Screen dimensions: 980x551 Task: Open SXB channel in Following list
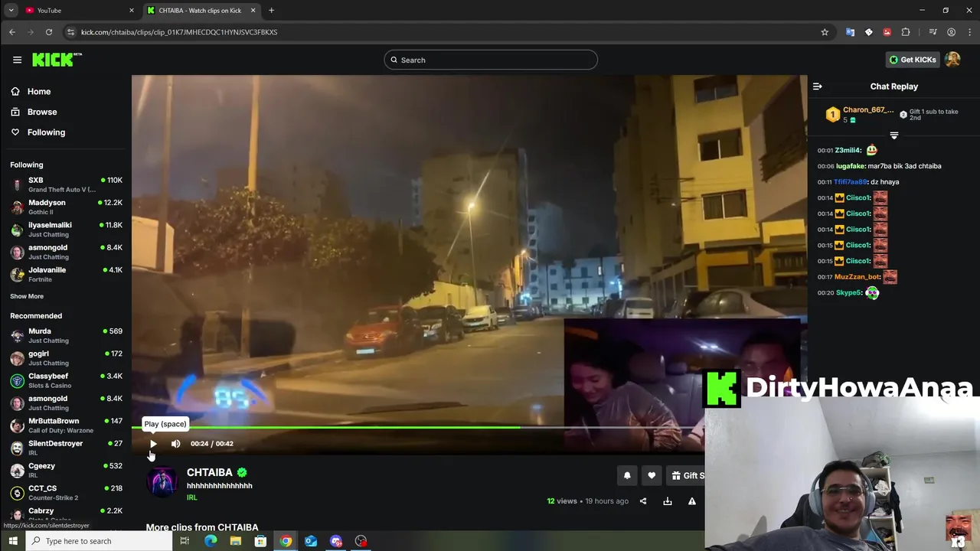pyautogui.click(x=66, y=184)
